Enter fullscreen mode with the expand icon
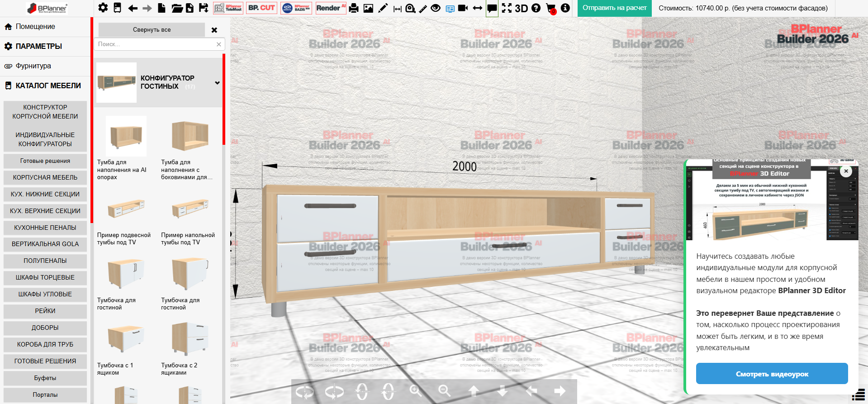Screen dimensions: 868x404 (x=507, y=8)
